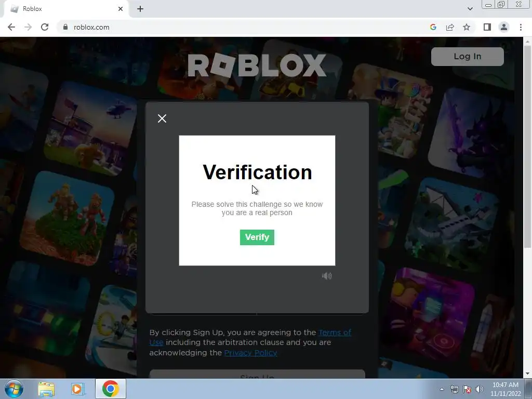Open the tab search chevron
This screenshot has height=399, width=532.
pos(470,9)
